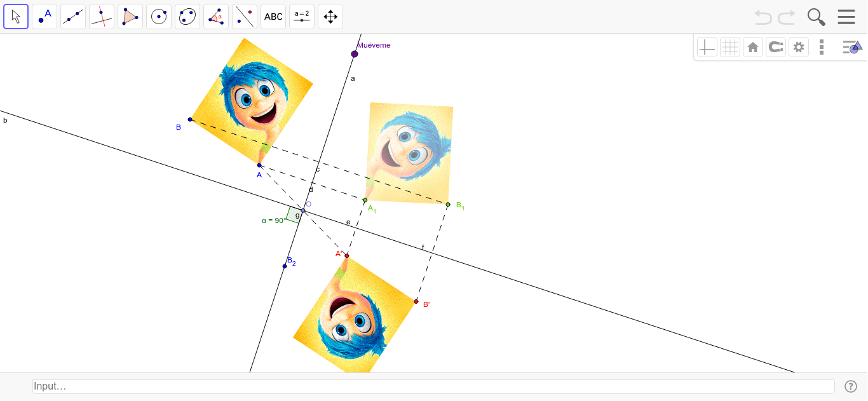Select intersection point O
The height and width of the screenshot is (401, 868).
[303, 210]
